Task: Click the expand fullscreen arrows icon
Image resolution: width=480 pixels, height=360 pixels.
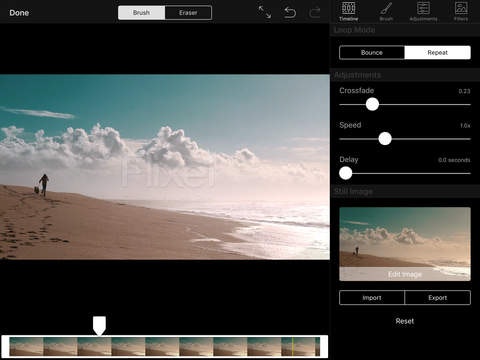Action: 265,12
